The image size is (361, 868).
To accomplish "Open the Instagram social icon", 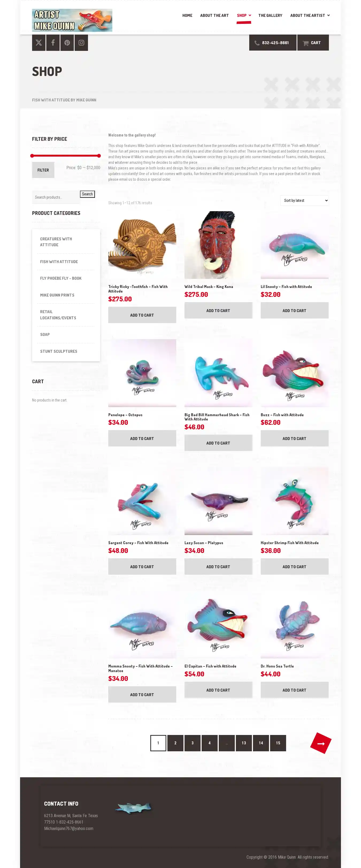I will pos(81,43).
